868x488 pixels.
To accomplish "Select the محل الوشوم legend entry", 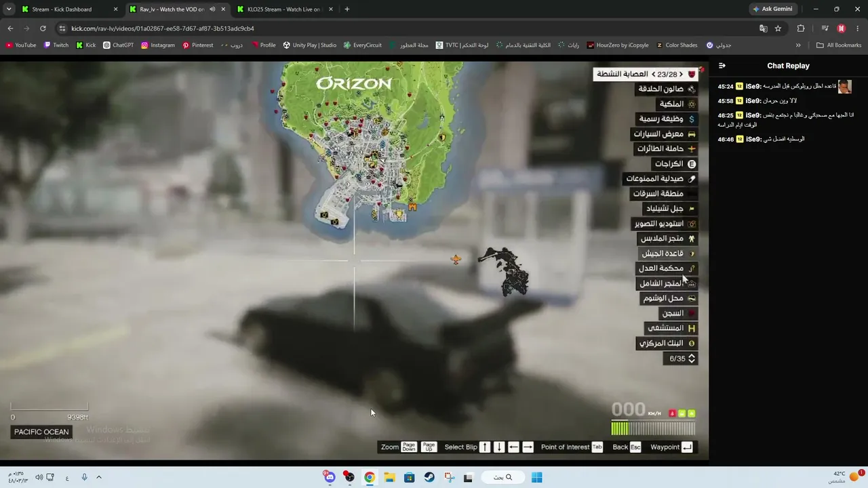I will (x=669, y=298).
